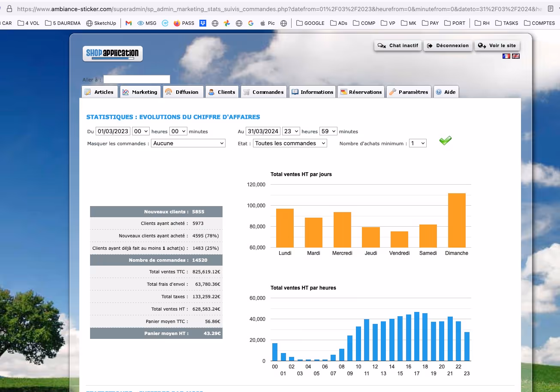This screenshot has width=560, height=392.
Task: Open the RH bookmarks folder
Action: [x=482, y=23]
